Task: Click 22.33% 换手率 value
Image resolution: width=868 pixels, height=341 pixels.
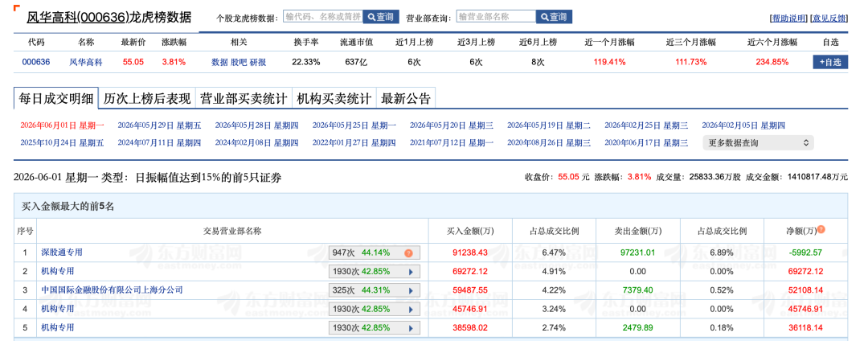Action: pos(306,62)
